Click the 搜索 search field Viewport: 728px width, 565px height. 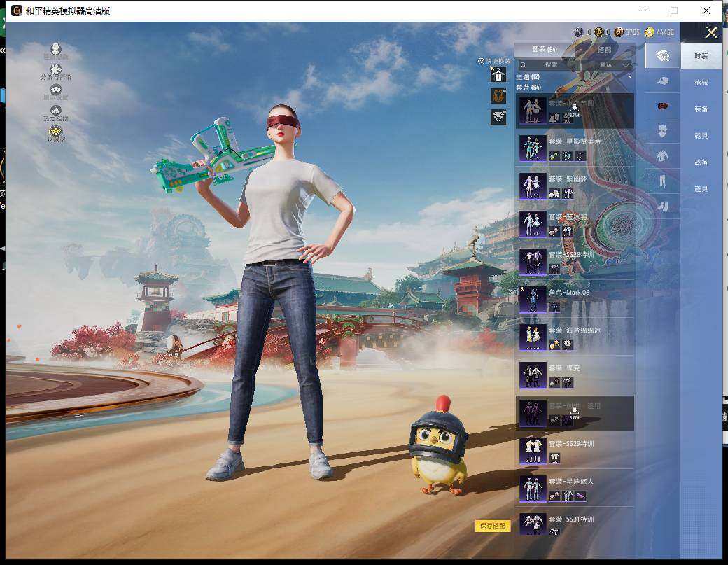pyautogui.click(x=552, y=64)
